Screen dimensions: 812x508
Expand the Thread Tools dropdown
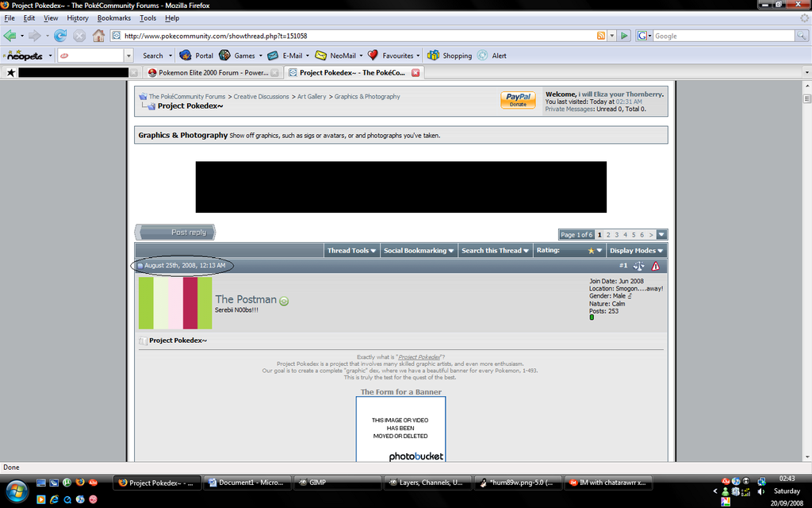point(351,250)
